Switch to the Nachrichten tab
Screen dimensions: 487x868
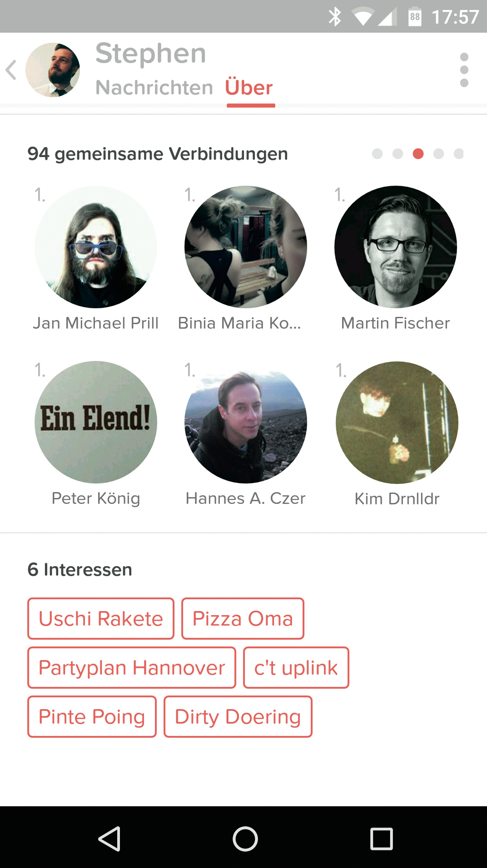click(154, 88)
